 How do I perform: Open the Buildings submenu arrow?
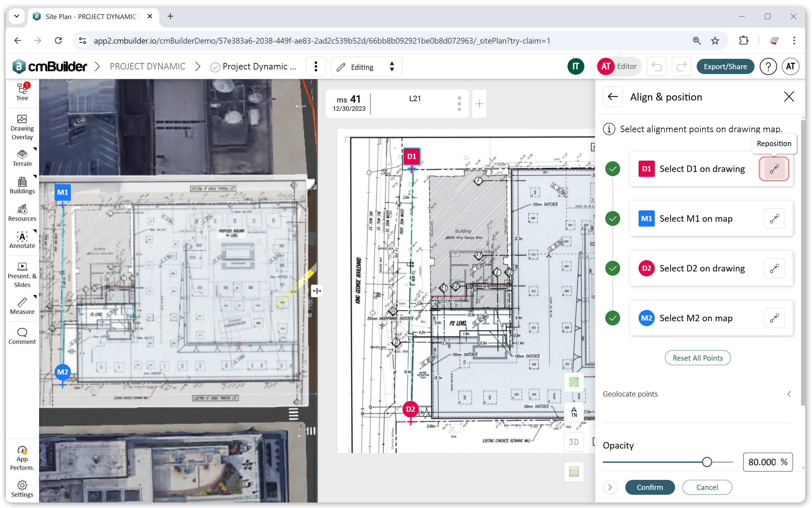tap(35, 176)
